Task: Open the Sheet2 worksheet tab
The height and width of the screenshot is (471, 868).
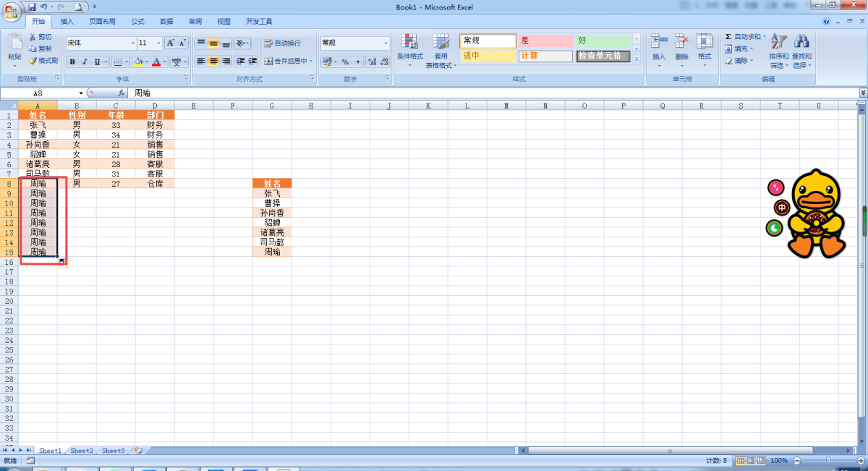Action: click(x=81, y=451)
